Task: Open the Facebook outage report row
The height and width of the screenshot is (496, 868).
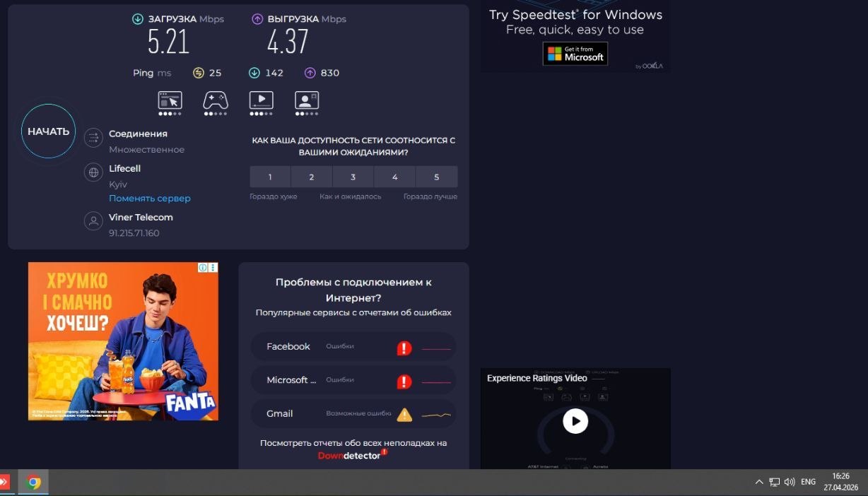Action: (x=353, y=347)
